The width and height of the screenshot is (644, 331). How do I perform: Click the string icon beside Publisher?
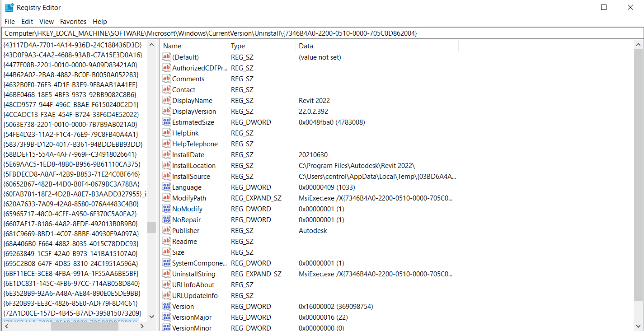167,231
